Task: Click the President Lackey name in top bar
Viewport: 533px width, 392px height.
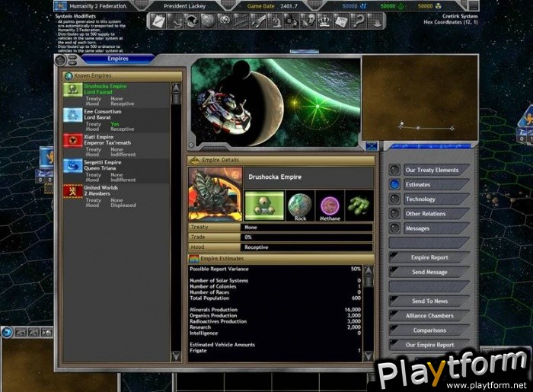Action: [x=184, y=6]
